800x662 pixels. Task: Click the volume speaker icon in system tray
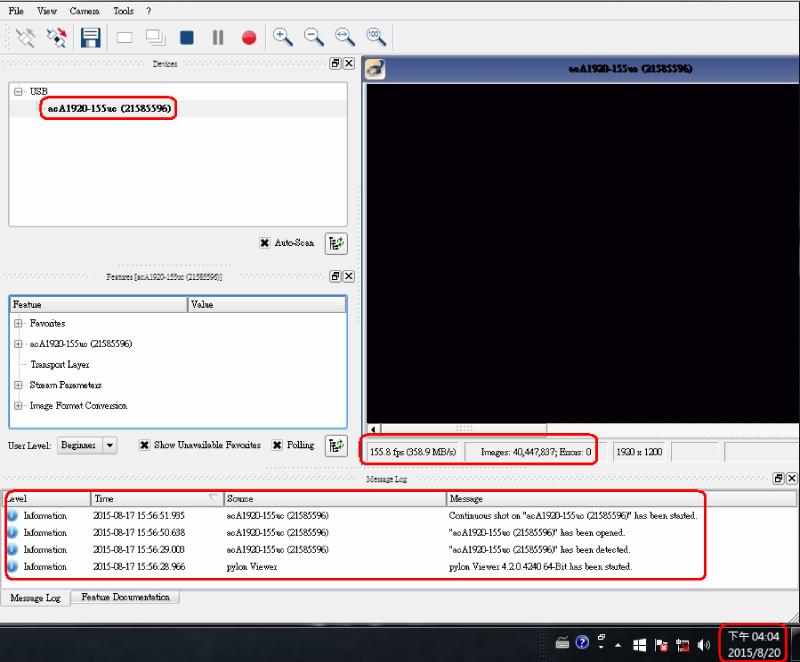coord(703,644)
